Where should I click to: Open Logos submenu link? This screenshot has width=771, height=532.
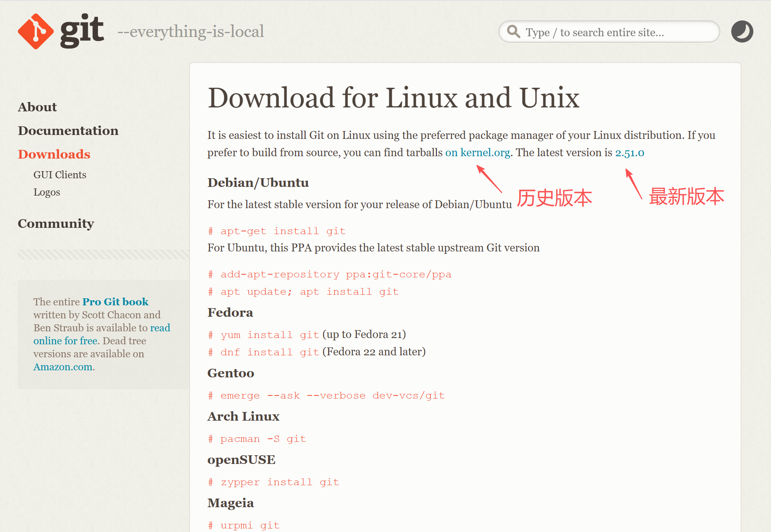[47, 192]
